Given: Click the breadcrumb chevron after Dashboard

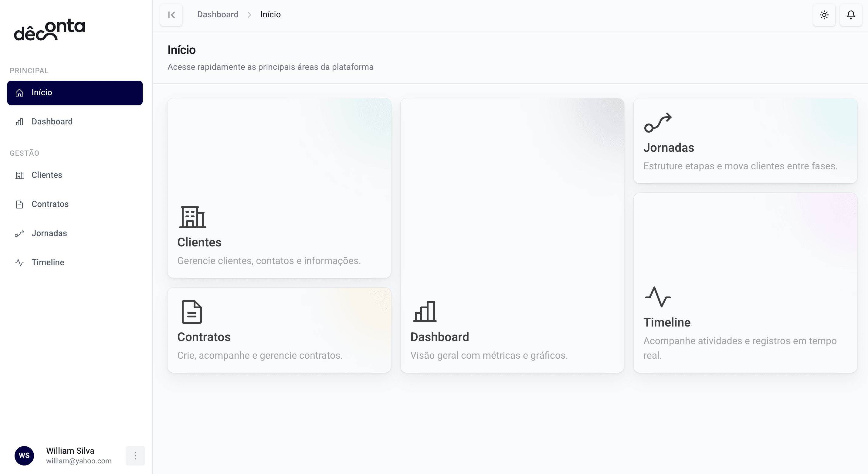Looking at the screenshot, I should click(x=249, y=15).
